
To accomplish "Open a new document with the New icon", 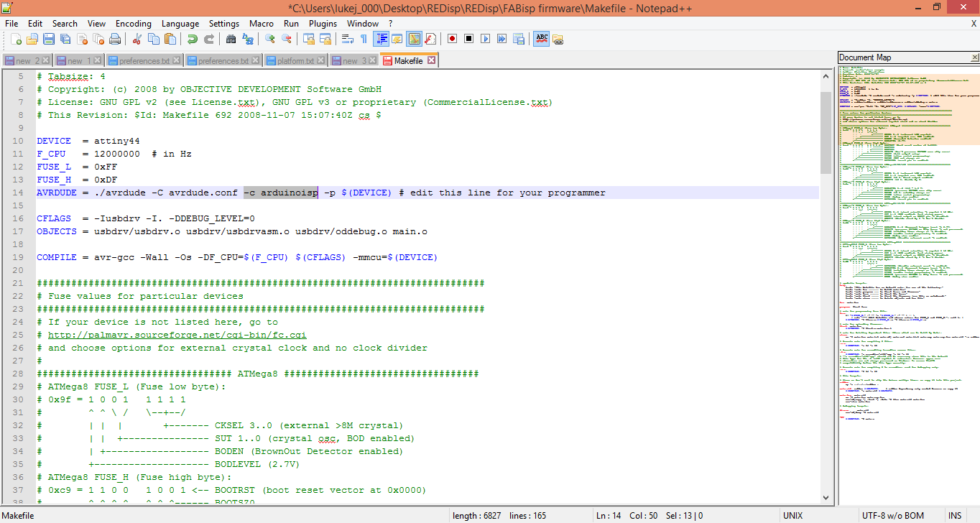I will coord(17,39).
